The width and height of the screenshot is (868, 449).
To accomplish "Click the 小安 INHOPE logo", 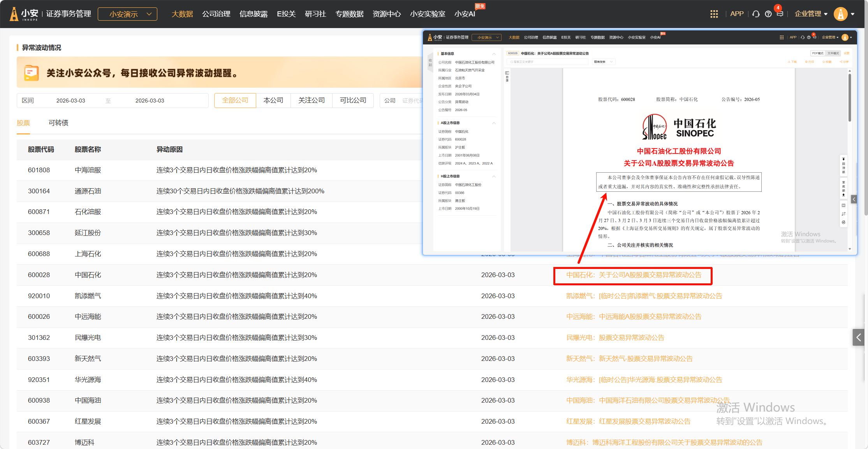I will (24, 14).
